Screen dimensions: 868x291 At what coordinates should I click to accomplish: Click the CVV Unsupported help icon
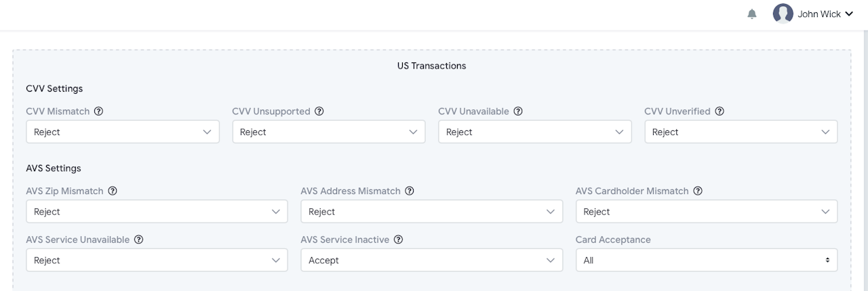(x=319, y=111)
